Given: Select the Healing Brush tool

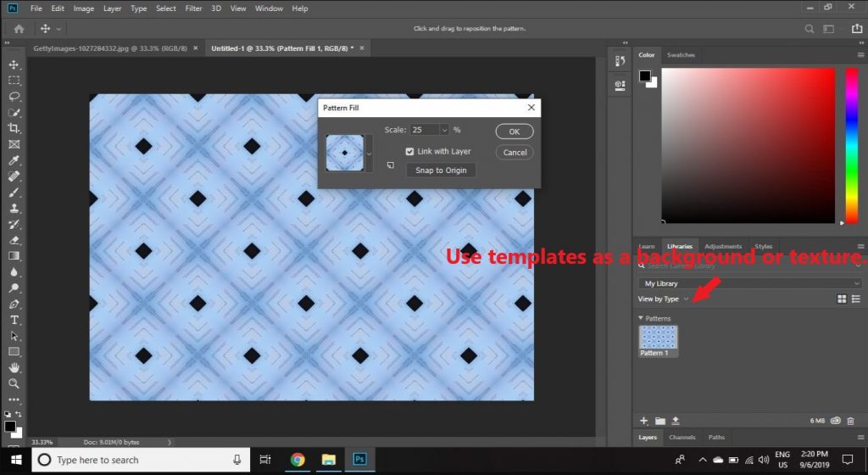Looking at the screenshot, I should tap(14, 176).
